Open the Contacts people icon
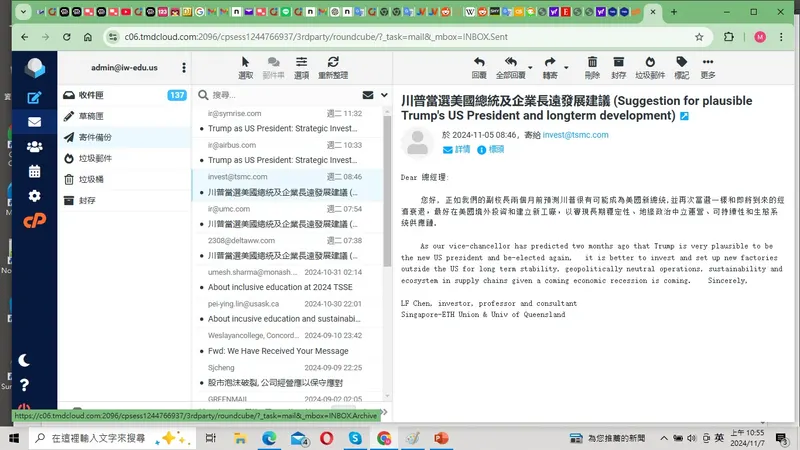800x450 pixels. (x=34, y=147)
